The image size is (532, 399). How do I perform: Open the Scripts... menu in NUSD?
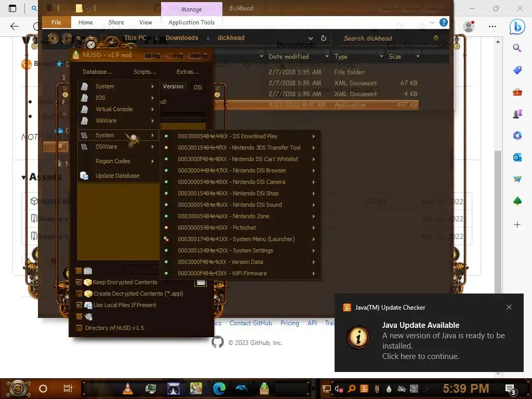coord(145,72)
